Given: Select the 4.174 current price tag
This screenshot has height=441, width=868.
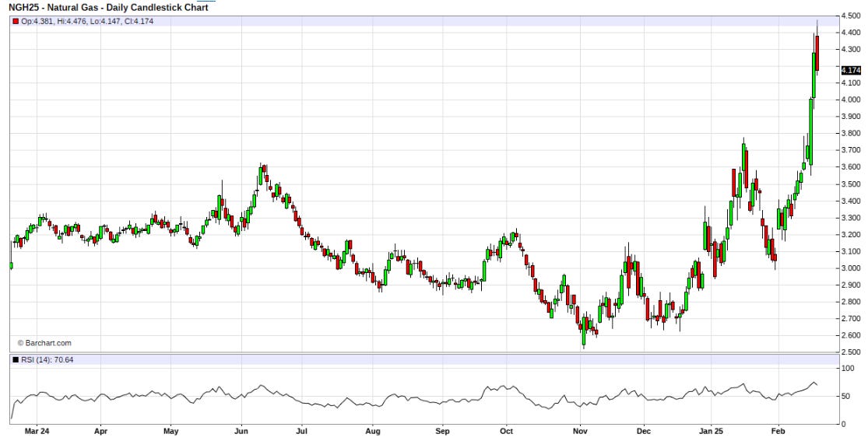Looking at the screenshot, I should 850,70.
